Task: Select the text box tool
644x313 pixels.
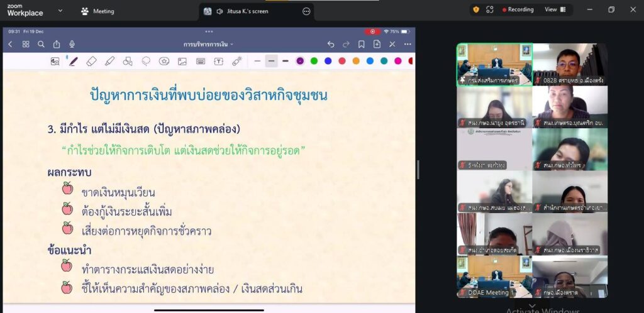Action: (x=219, y=61)
